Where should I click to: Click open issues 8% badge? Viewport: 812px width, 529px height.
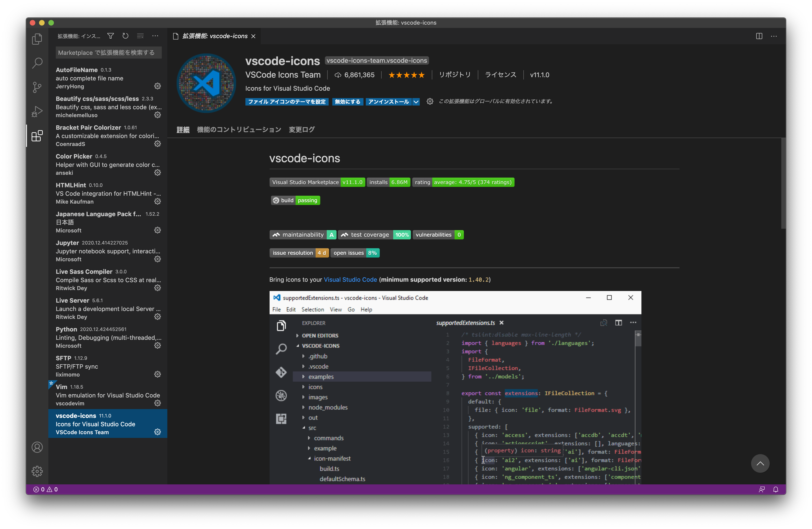(x=355, y=253)
